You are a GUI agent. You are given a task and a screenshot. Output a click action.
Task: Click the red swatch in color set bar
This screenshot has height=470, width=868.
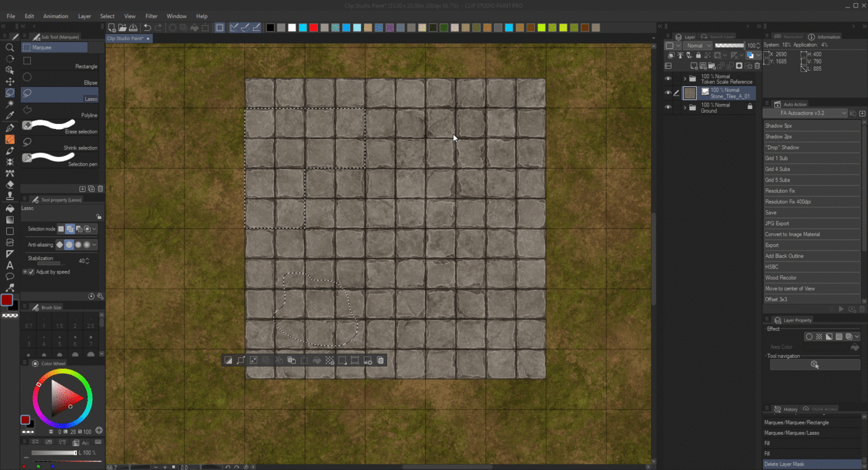pos(314,27)
